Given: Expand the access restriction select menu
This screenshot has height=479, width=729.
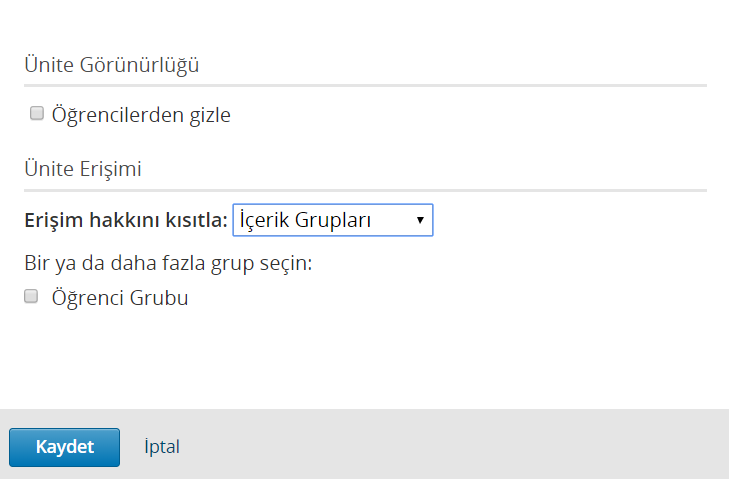Looking at the screenshot, I should [x=333, y=220].
